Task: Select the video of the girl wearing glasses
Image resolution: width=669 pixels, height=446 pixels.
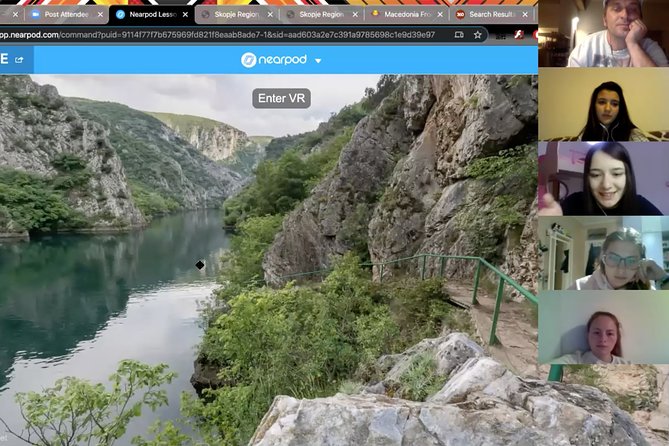Action: [x=604, y=255]
